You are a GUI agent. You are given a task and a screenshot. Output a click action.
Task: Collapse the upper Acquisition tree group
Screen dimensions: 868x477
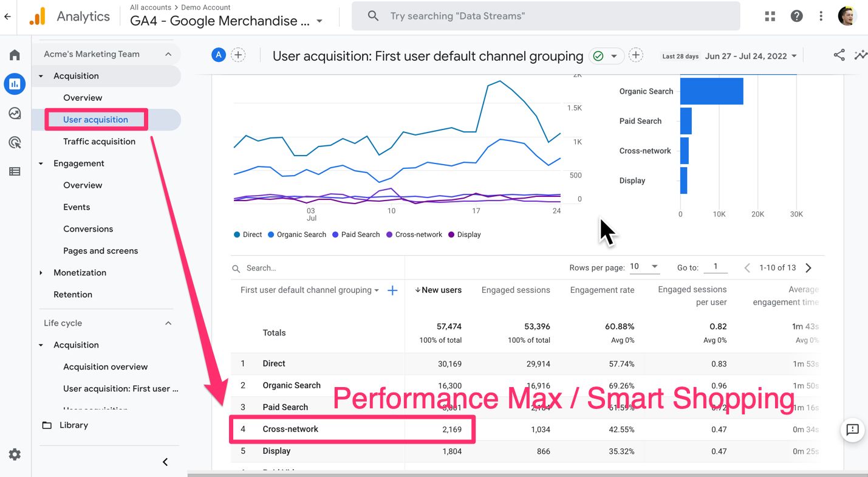point(41,76)
